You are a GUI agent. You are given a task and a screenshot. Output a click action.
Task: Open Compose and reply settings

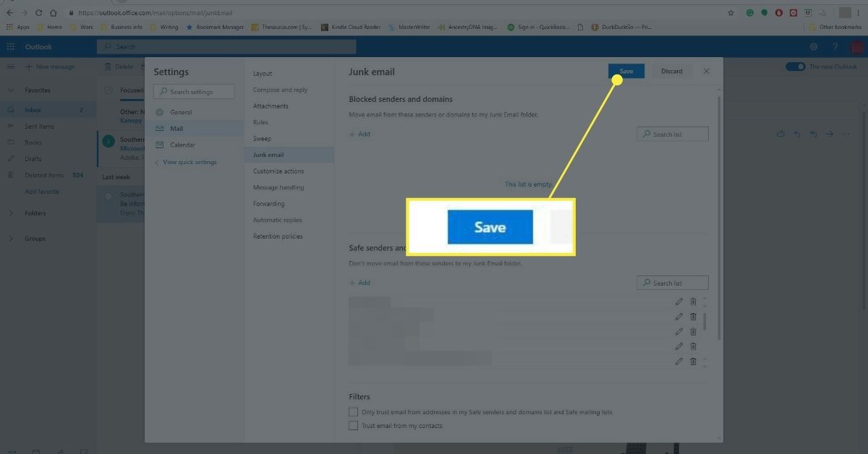coord(280,90)
